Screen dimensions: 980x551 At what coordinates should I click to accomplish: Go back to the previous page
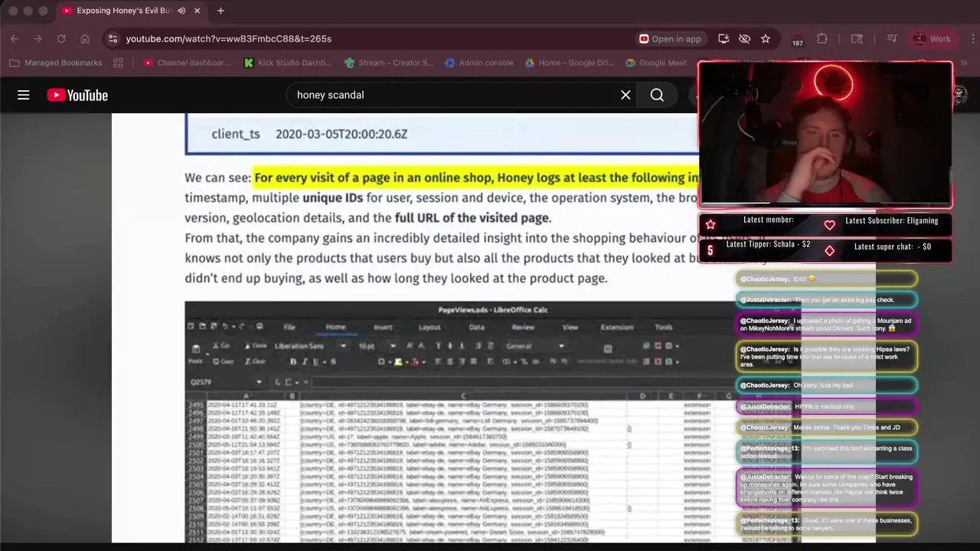tap(15, 38)
